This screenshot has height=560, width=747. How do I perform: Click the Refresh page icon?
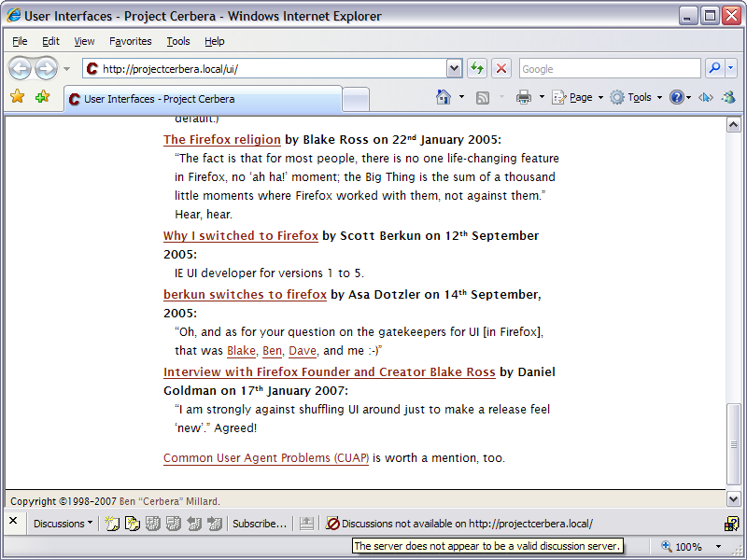(477, 68)
